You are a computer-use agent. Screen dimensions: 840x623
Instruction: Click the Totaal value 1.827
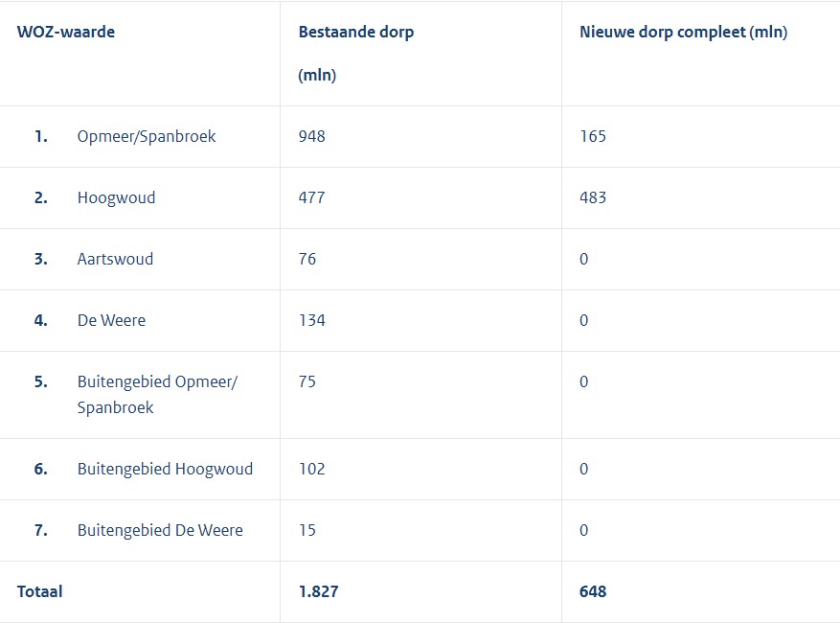[319, 592]
